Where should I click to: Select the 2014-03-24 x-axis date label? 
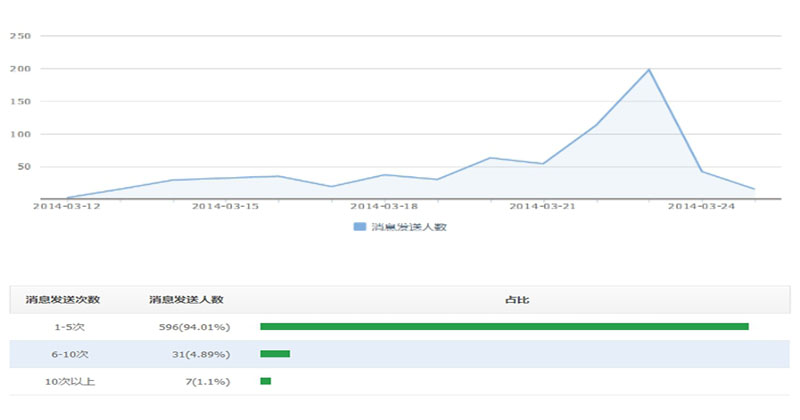point(700,207)
